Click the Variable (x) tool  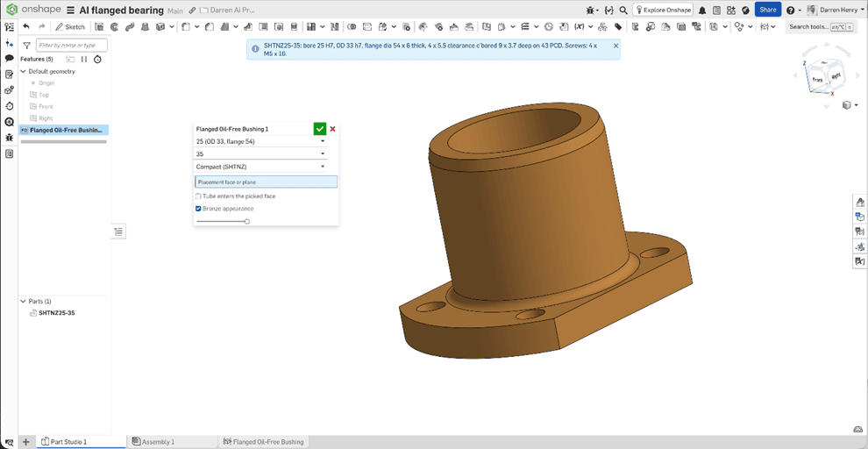click(x=579, y=26)
